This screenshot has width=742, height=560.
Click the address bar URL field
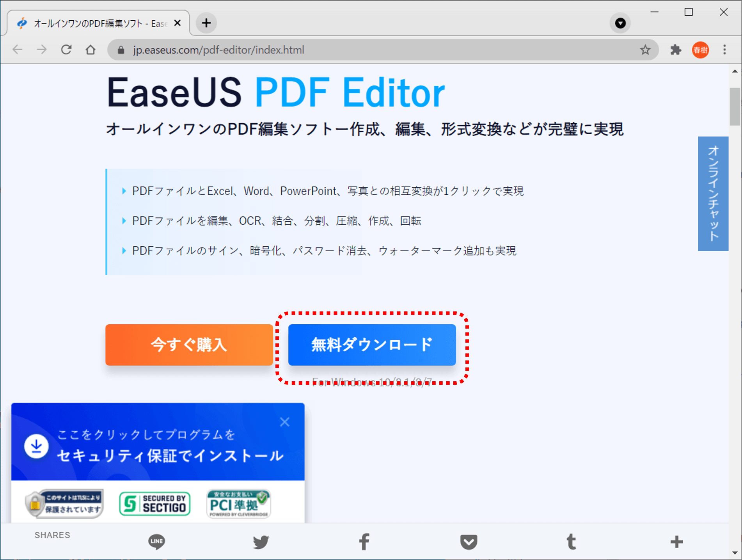(x=382, y=50)
